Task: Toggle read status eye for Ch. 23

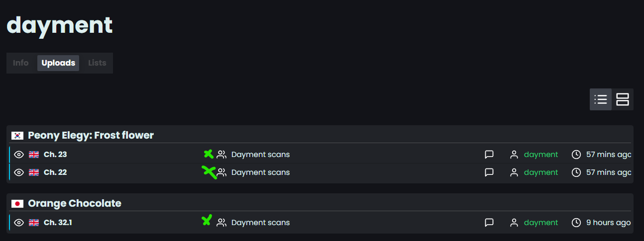Action: point(19,155)
